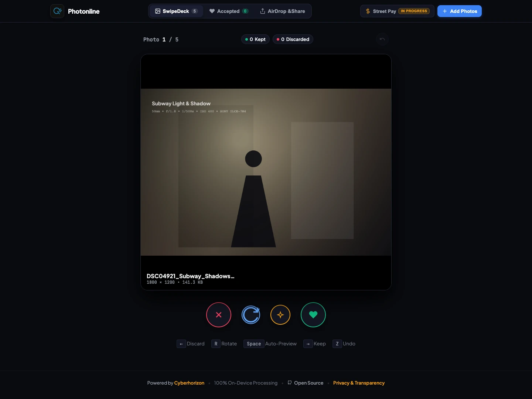Click the Space key Auto-Preview hint
Image resolution: width=532 pixels, height=399 pixels.
click(x=270, y=344)
